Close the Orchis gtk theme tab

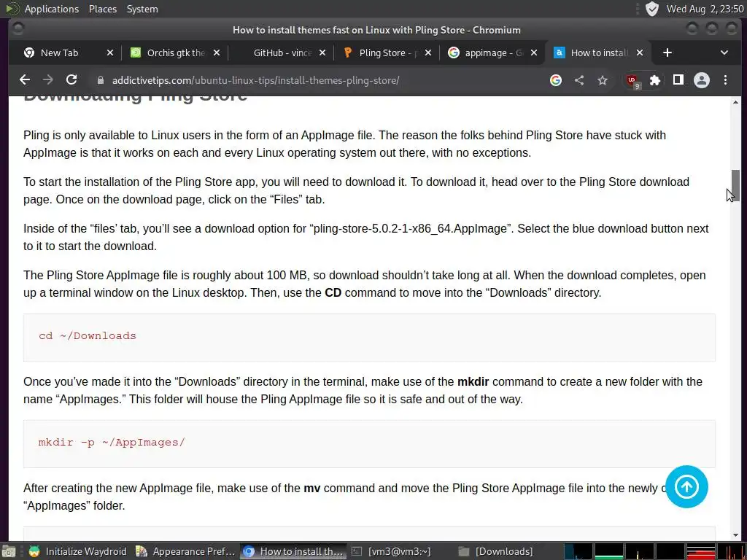pyautogui.click(x=216, y=52)
